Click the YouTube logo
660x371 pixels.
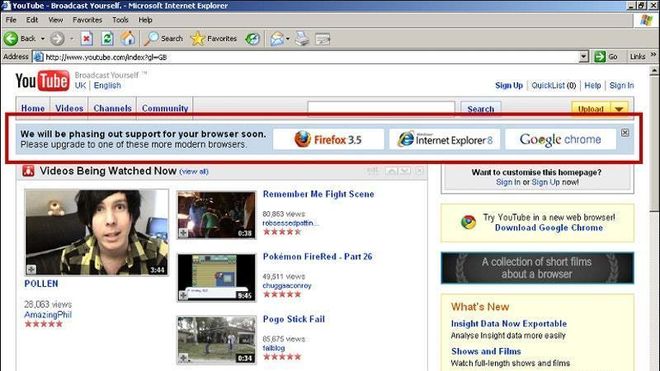tap(42, 80)
